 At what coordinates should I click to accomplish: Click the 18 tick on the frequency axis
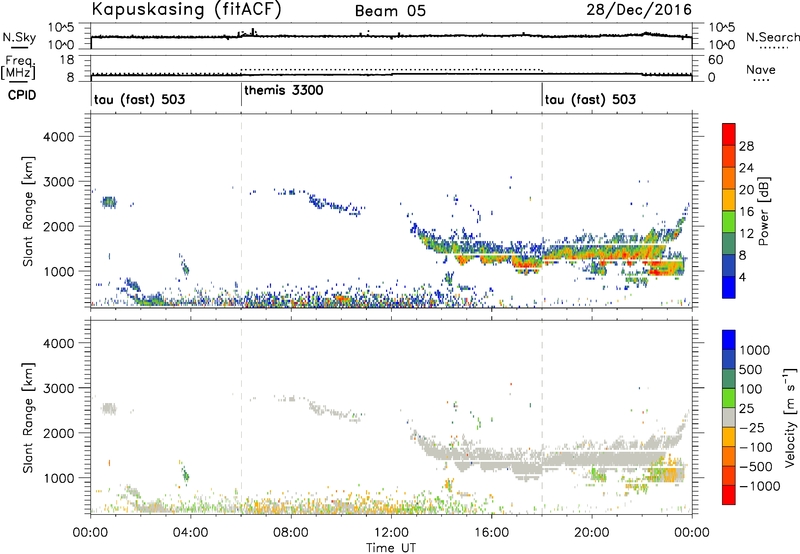coord(67,59)
